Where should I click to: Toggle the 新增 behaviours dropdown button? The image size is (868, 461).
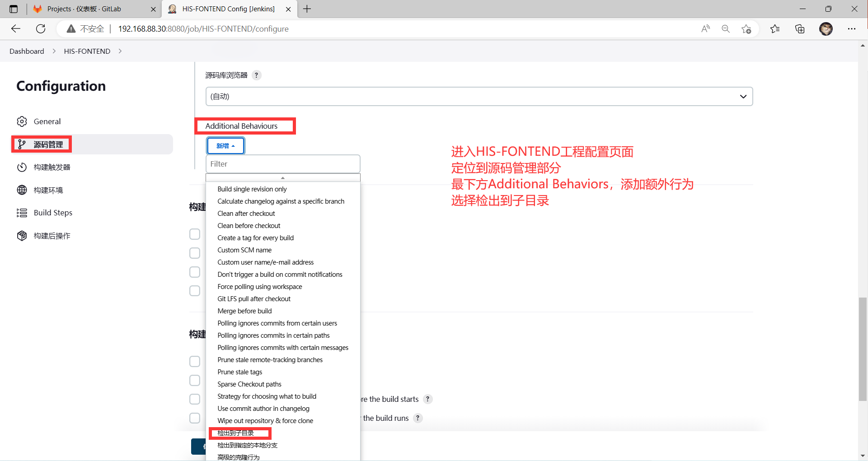point(225,146)
